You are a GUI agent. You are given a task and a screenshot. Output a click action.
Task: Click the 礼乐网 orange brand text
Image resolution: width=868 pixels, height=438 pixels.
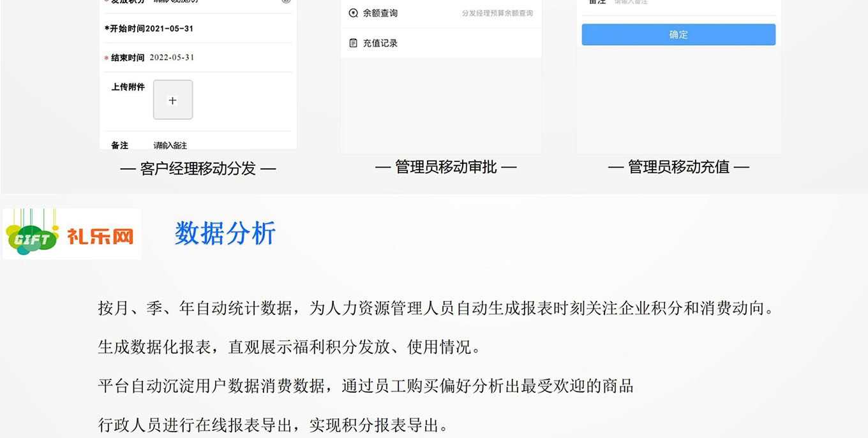pos(101,237)
